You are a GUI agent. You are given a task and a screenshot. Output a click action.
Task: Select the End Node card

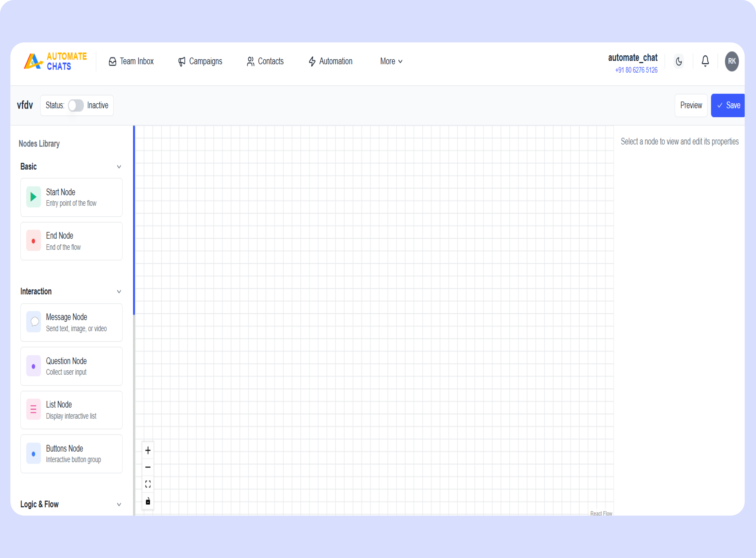tap(71, 241)
